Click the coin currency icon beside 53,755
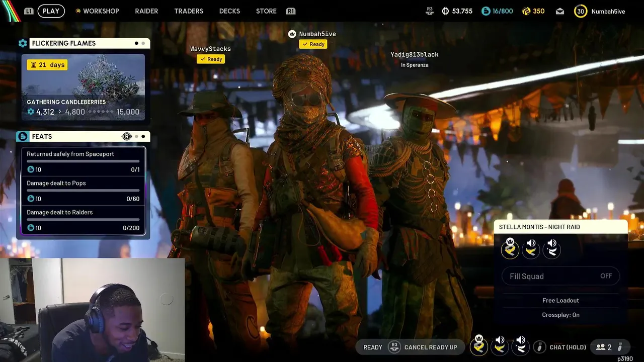 pyautogui.click(x=445, y=11)
